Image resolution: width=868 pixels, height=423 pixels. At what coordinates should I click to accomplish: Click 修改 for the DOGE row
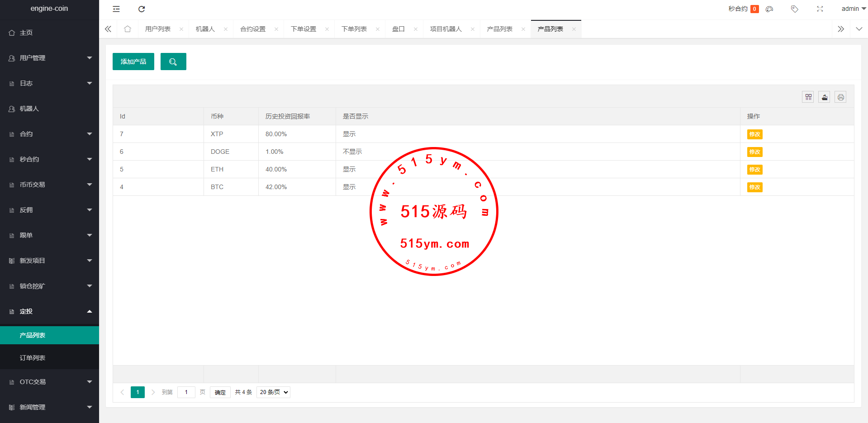point(754,152)
